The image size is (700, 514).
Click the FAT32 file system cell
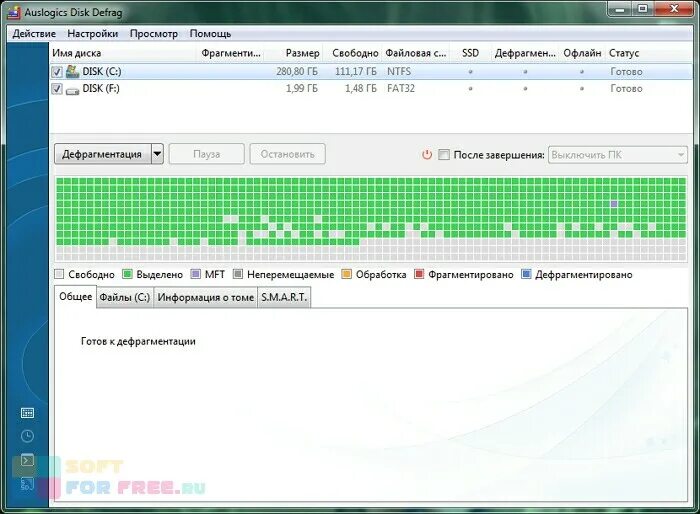click(x=401, y=88)
